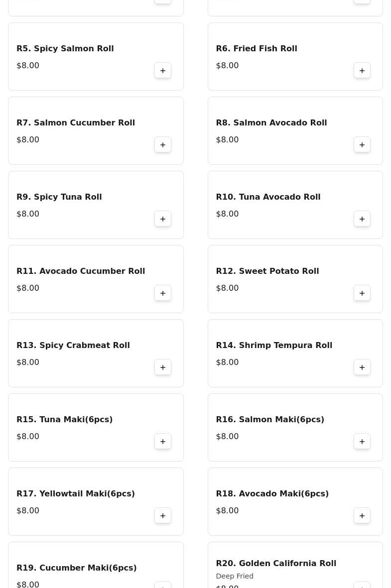Select the Sweet Potato Roll title
The width and height of the screenshot is (391, 588).
click(267, 271)
